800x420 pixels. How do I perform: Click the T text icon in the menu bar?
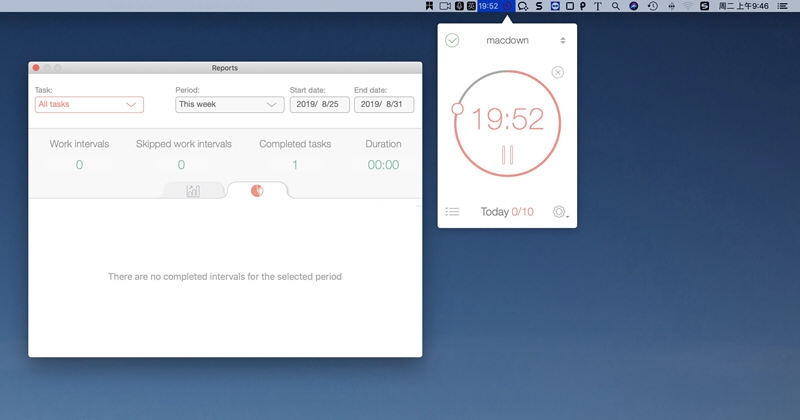[x=598, y=6]
